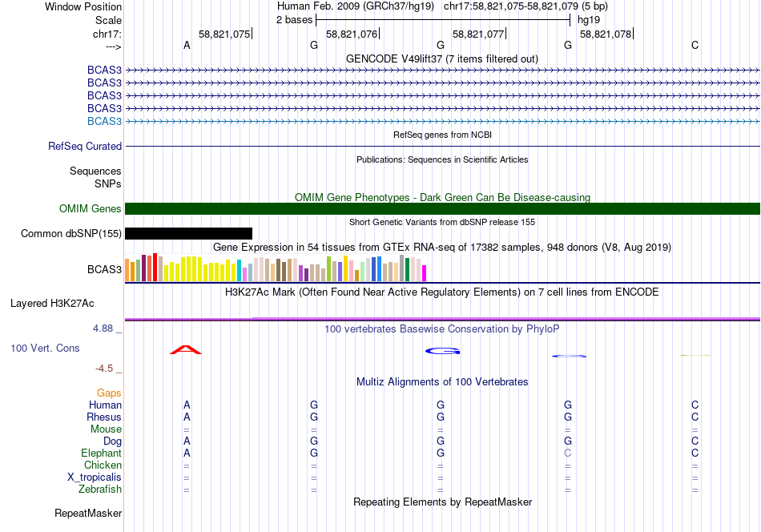Click the OMIM Genes label
Screen dimensions: 761x532
(91, 209)
